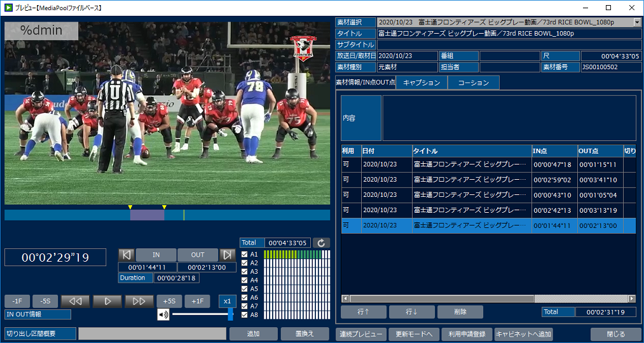Viewport: 644px width, 343px height.
Task: Uncheck audio channel A8
Action: [x=244, y=314]
